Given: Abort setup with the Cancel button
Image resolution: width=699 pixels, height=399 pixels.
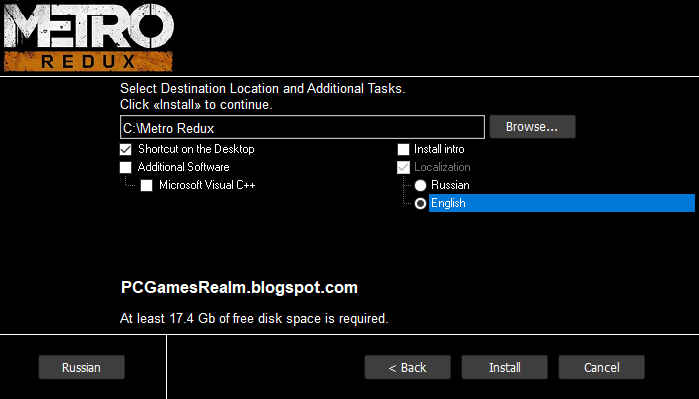Looking at the screenshot, I should pos(601,367).
